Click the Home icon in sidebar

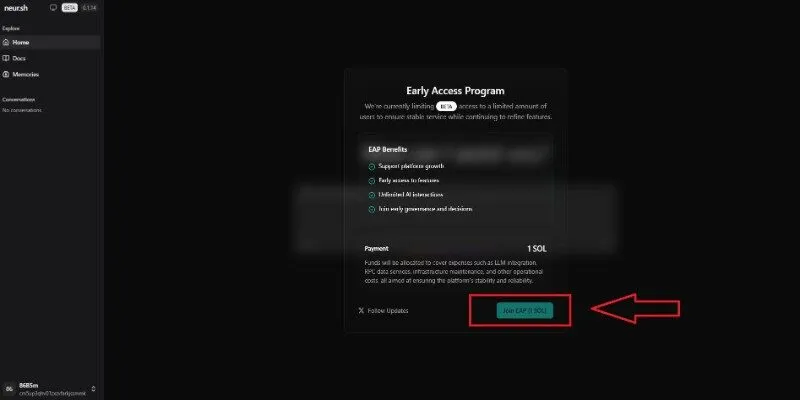(6, 42)
